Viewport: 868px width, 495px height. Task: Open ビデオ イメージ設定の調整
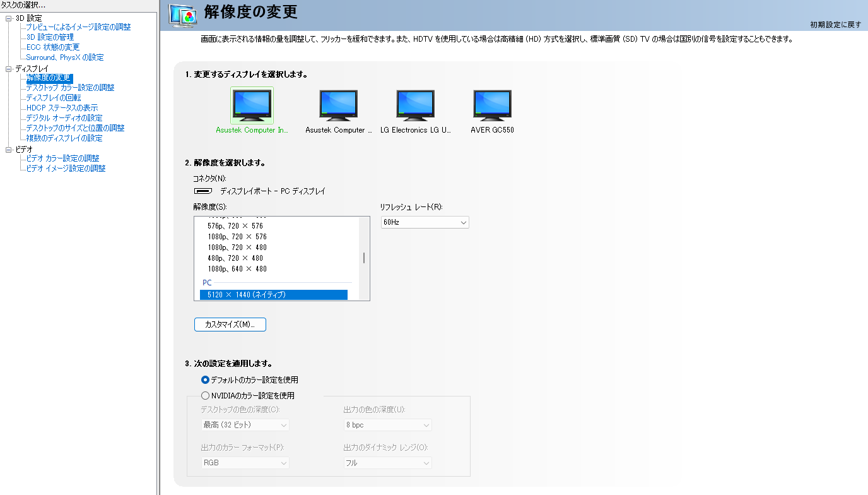pyautogui.click(x=66, y=169)
